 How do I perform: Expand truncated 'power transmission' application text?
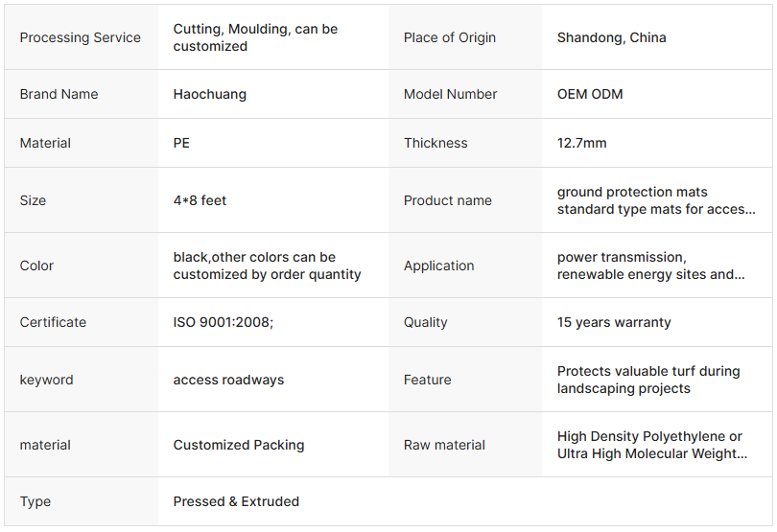[x=651, y=266]
